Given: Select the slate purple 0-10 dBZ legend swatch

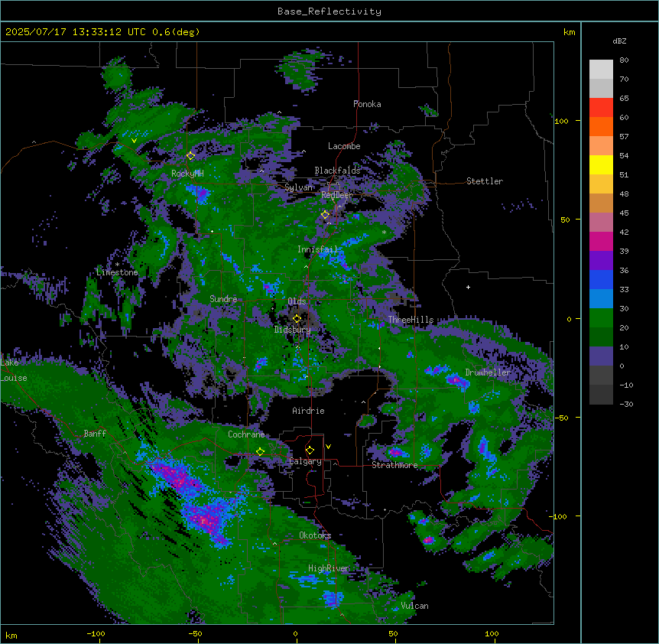Looking at the screenshot, I should tap(601, 356).
